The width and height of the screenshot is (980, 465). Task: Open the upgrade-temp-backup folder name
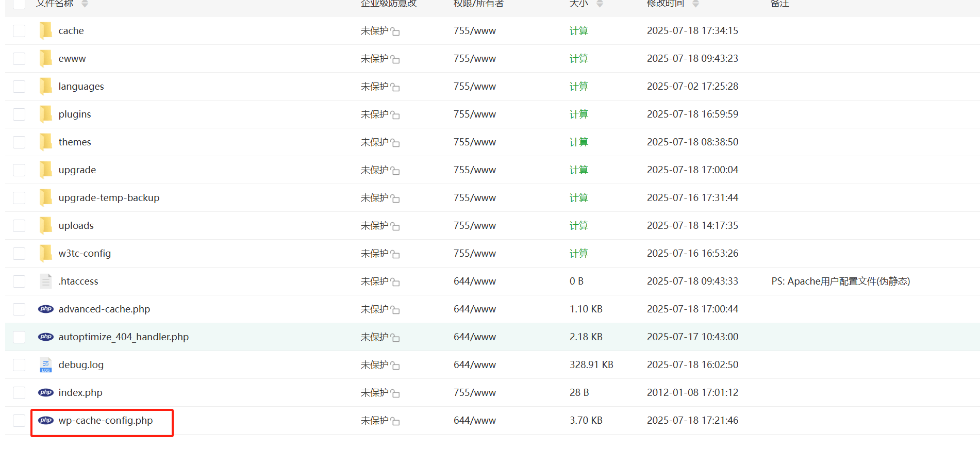(109, 197)
